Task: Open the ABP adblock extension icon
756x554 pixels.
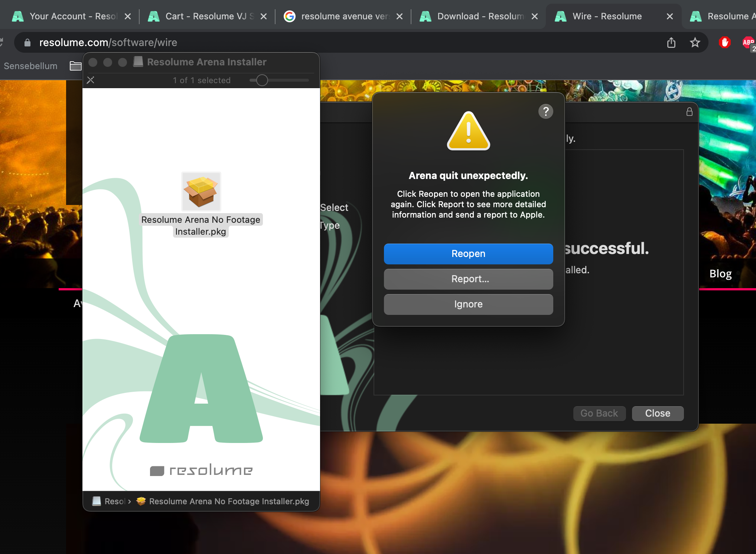Action: [748, 43]
